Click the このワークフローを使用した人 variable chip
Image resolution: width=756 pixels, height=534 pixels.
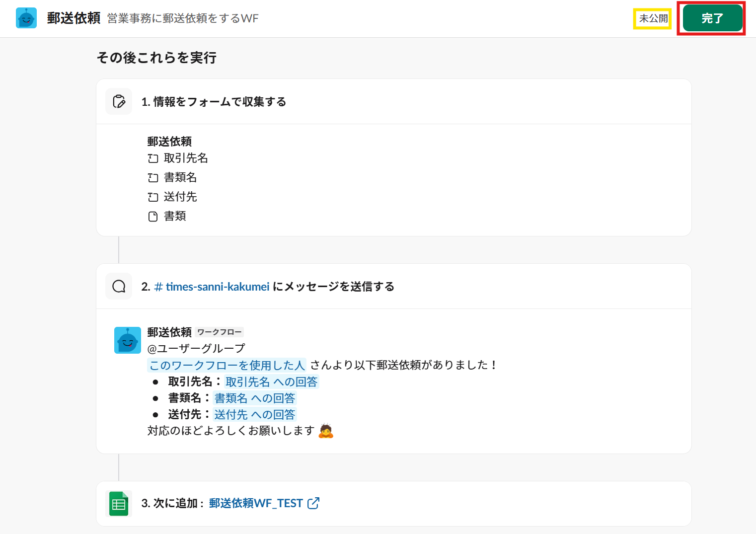[x=227, y=366]
